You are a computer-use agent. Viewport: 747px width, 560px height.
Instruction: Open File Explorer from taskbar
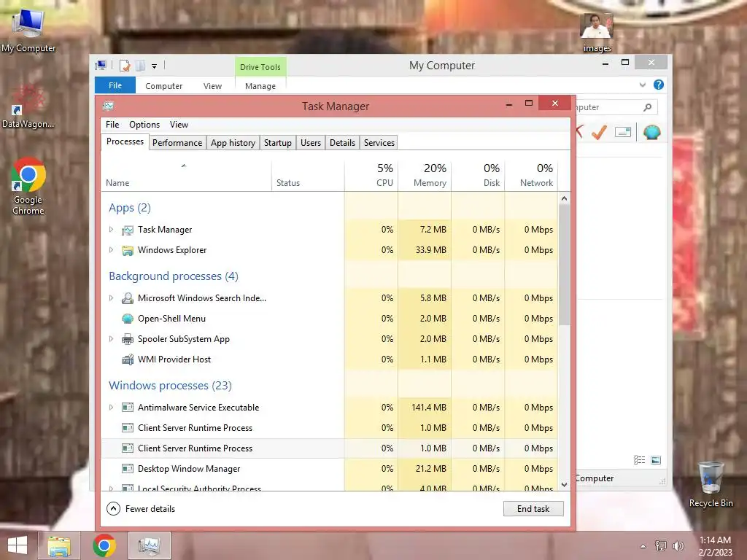click(x=58, y=545)
